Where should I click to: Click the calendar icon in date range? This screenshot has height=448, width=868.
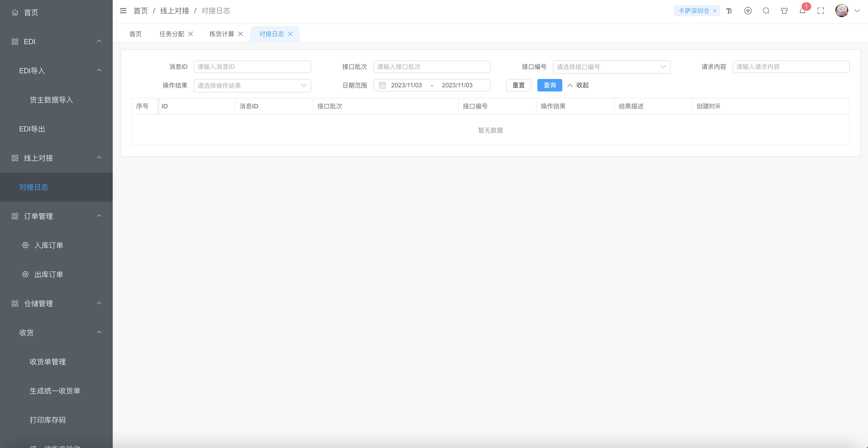(x=382, y=85)
